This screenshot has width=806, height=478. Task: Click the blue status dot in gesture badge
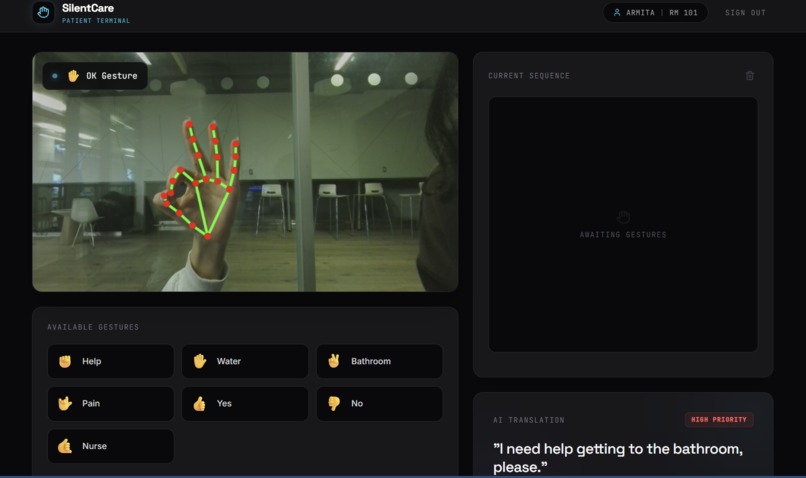54,76
